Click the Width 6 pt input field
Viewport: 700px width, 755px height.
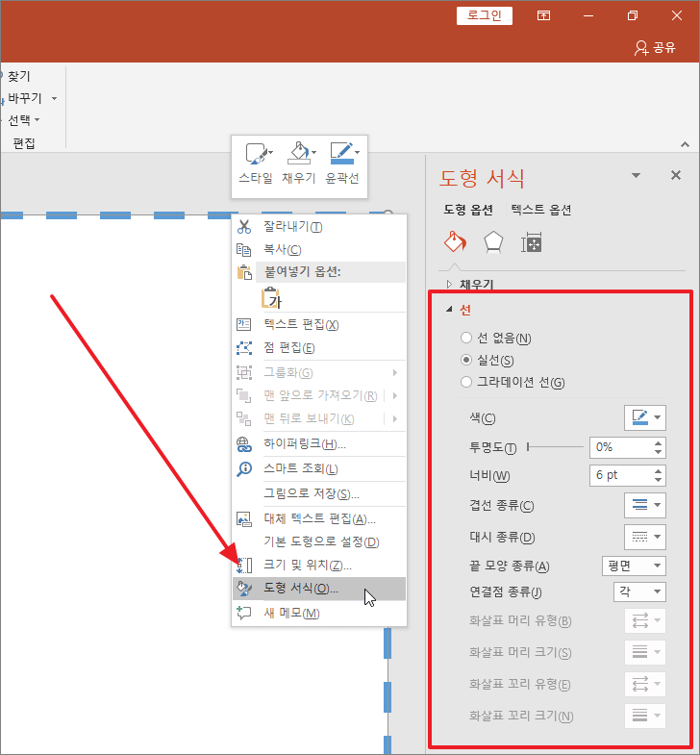coord(621,475)
